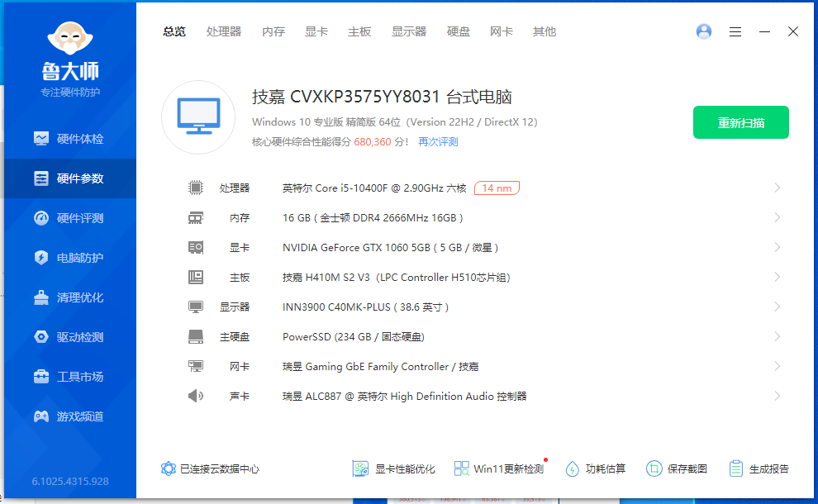This screenshot has width=818, height=504.
Task: Expand the 主硬盘 row chevron
Action: tap(777, 336)
